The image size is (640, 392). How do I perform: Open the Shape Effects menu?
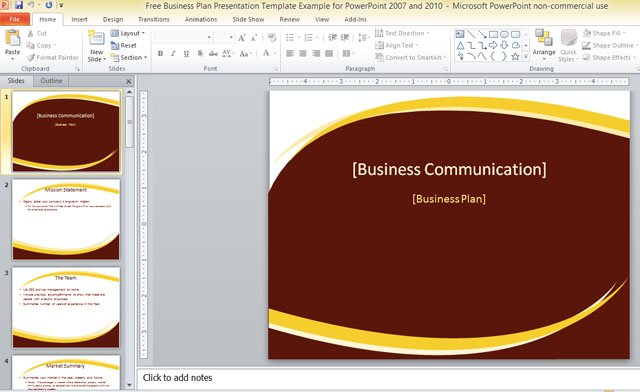click(609, 58)
